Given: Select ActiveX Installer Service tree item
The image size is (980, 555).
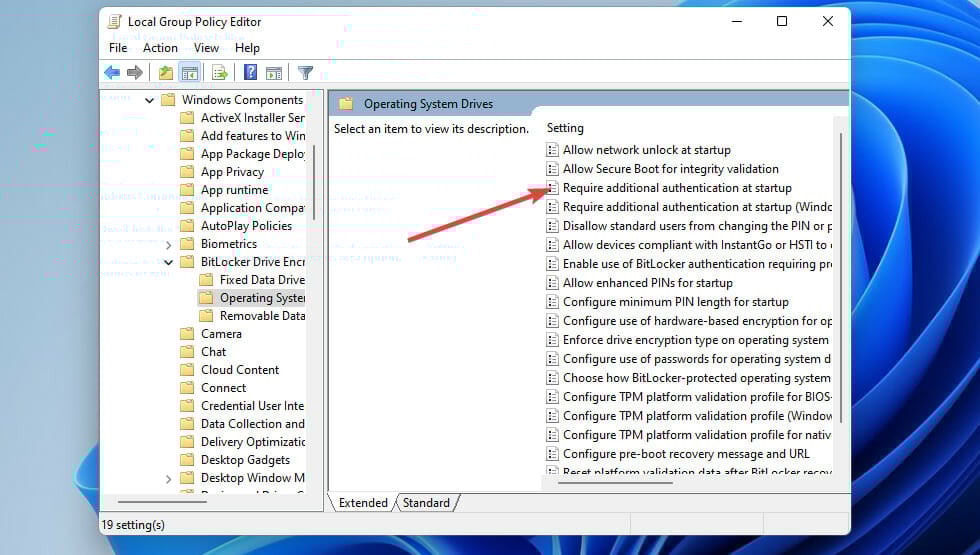Looking at the screenshot, I should 252,118.
